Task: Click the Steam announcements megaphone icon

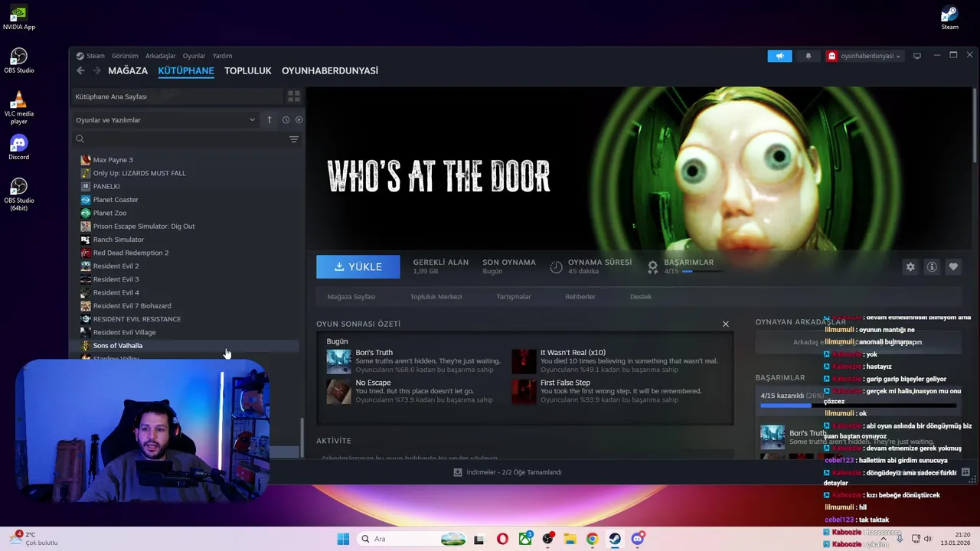Action: (779, 56)
